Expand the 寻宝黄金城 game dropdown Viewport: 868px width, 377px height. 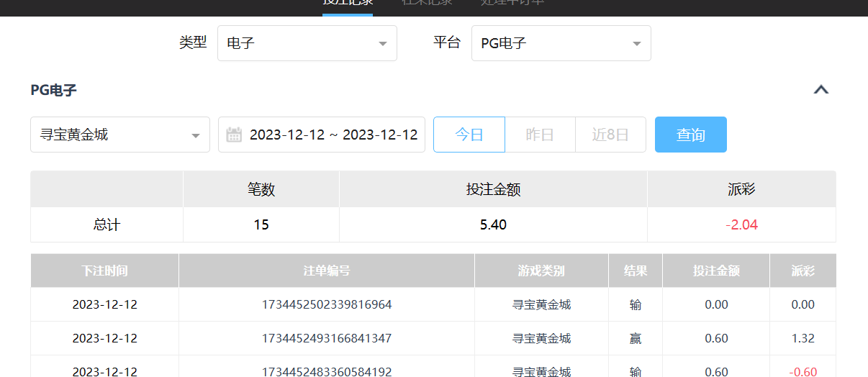click(x=119, y=135)
